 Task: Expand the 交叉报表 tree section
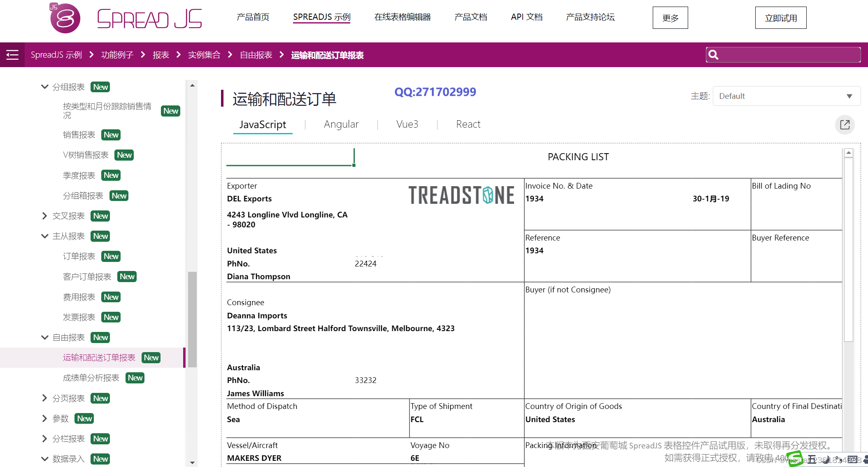pos(44,216)
